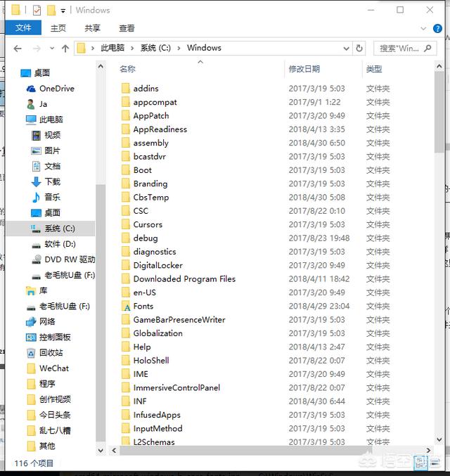Open 音乐 in the navigation pane
Screen dimensions: 450x476
click(x=46, y=198)
